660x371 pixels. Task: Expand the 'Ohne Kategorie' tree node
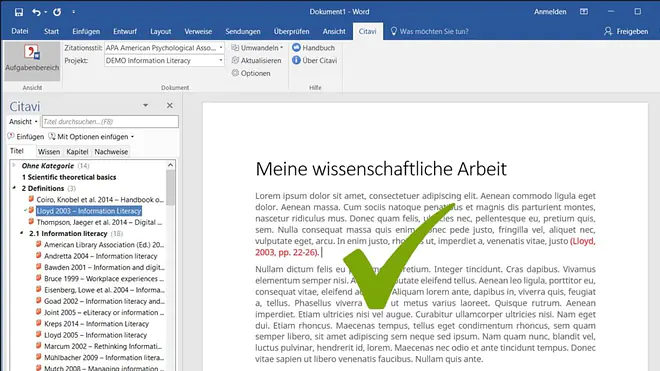coord(14,165)
